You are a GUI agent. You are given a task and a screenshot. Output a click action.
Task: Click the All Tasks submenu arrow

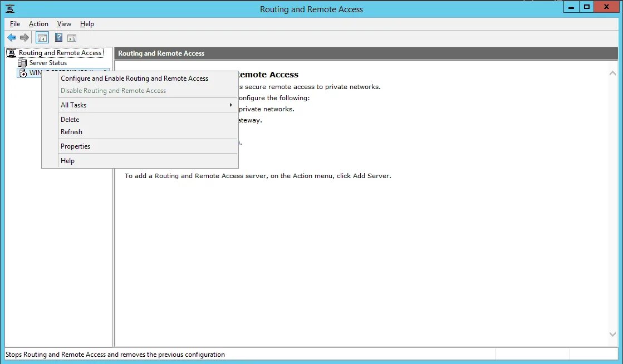(x=231, y=105)
